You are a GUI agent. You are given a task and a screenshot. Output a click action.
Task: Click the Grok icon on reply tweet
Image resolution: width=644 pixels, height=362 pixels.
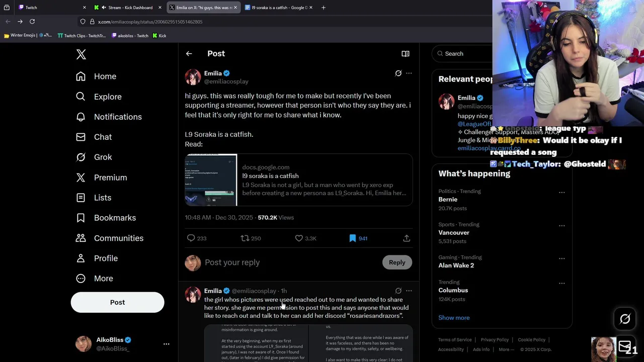coord(398,291)
